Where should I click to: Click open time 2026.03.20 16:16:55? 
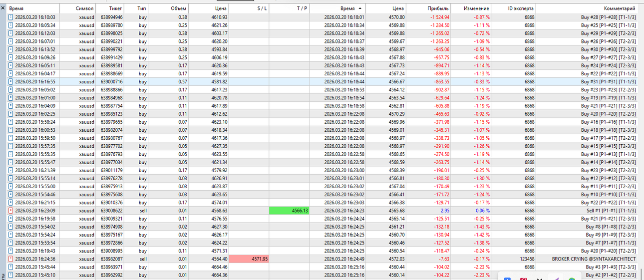point(35,82)
